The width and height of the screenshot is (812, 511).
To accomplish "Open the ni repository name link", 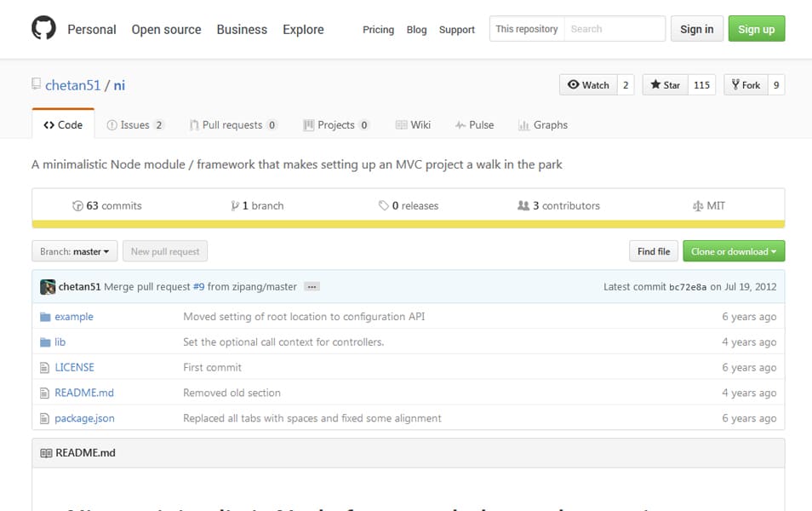I will [x=119, y=85].
